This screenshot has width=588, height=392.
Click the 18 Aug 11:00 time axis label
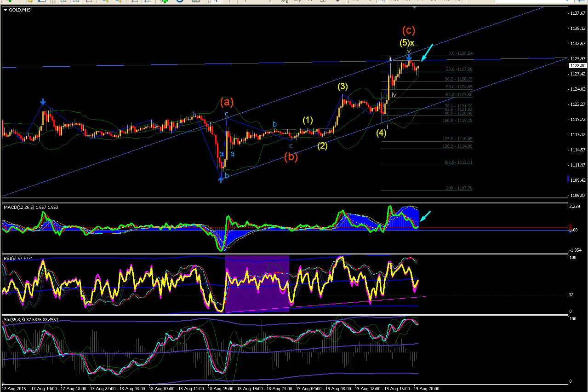(x=191, y=389)
